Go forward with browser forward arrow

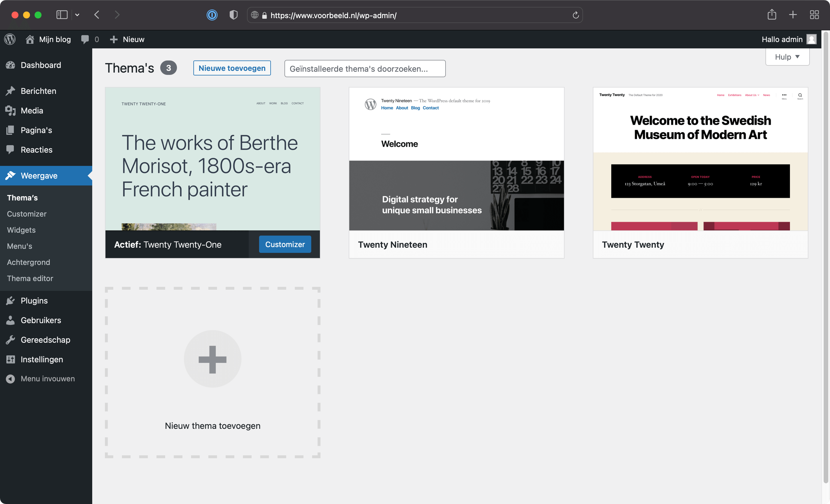coord(117,15)
